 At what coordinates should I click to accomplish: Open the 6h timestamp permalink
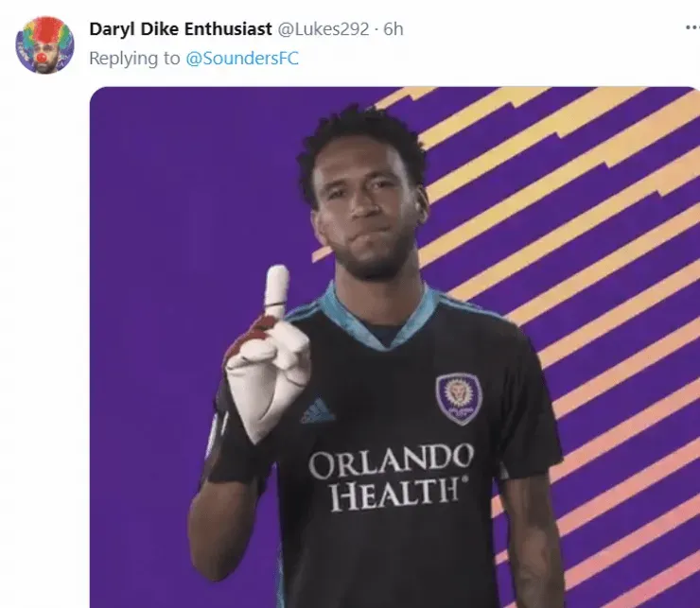click(394, 29)
